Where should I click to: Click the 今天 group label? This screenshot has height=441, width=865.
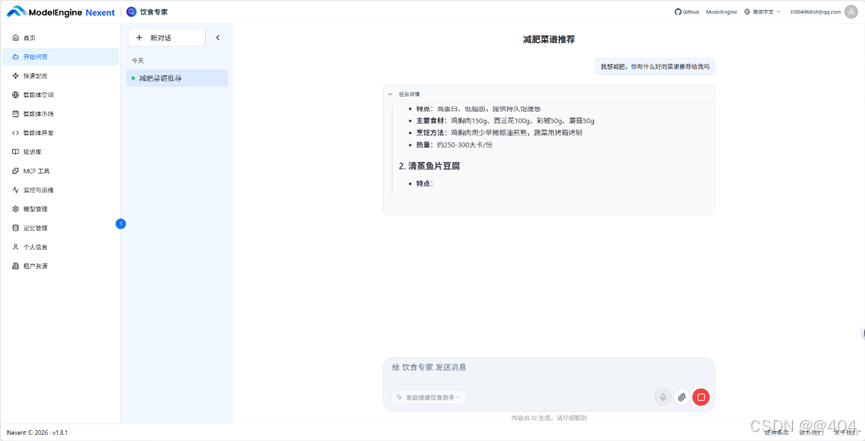click(137, 61)
